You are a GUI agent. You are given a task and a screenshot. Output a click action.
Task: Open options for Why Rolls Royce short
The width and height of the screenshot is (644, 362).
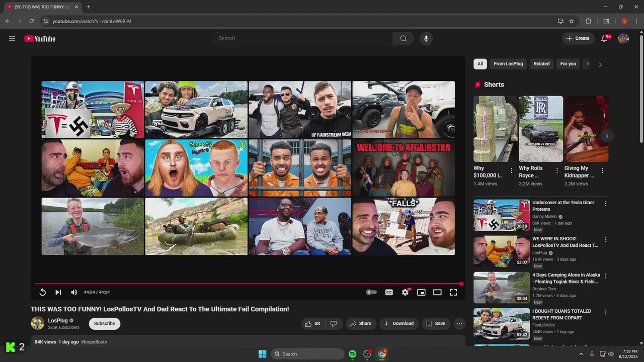pyautogui.click(x=557, y=171)
